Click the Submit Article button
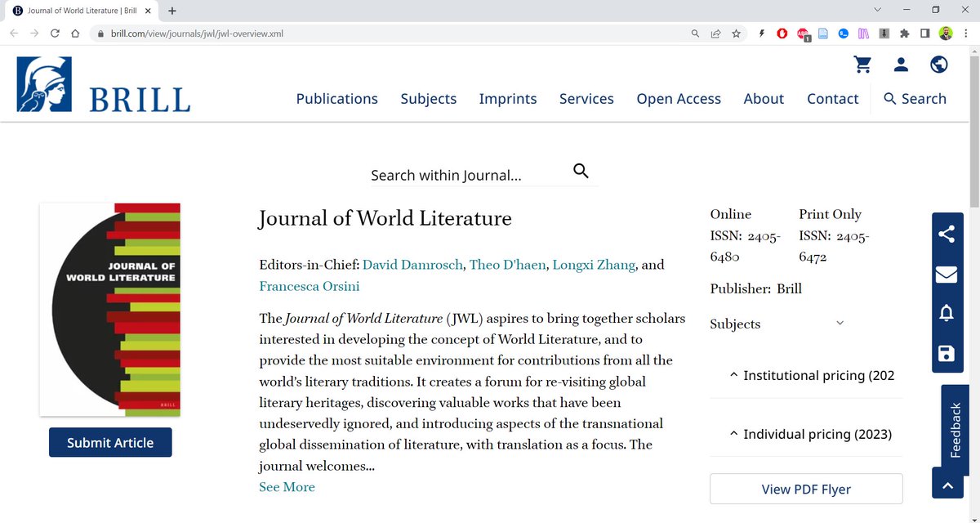Image resolution: width=980 pixels, height=523 pixels. click(110, 442)
